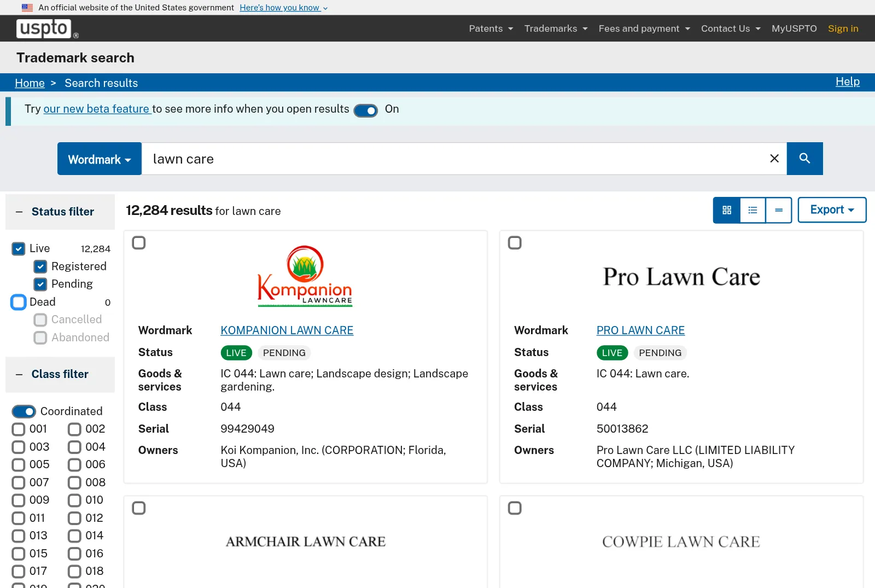Viewport: 875px width, 588px height.
Task: Switch to compact row view
Action: click(x=779, y=210)
